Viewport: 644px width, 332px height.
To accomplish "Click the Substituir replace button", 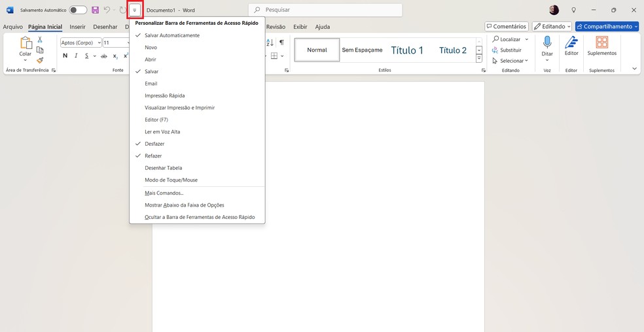I will point(507,50).
